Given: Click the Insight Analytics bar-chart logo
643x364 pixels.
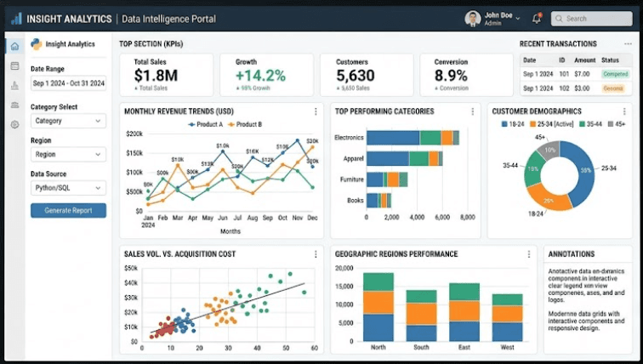Looking at the screenshot, I should [x=16, y=19].
